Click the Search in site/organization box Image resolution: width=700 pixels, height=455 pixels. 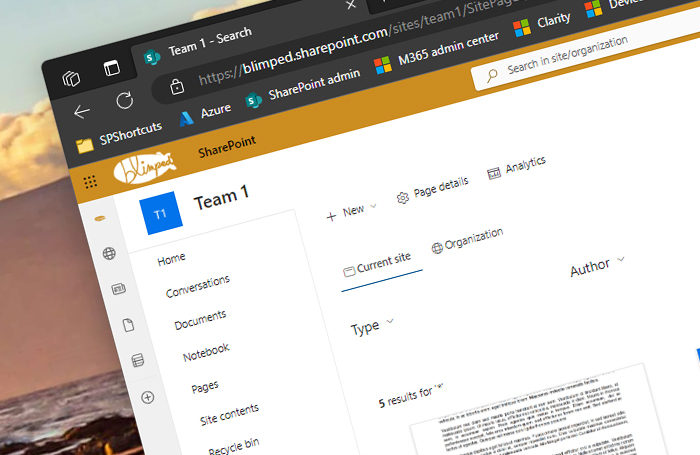[585, 51]
